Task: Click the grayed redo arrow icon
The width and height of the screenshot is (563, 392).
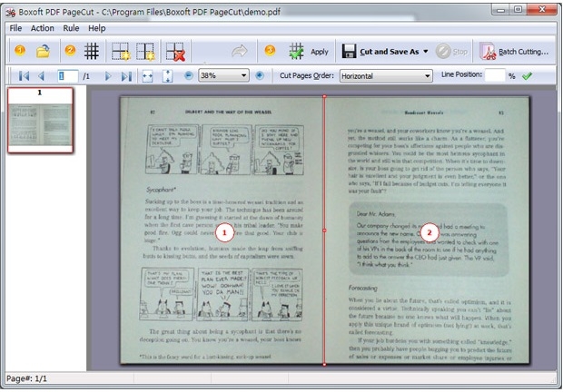Action: click(x=240, y=51)
